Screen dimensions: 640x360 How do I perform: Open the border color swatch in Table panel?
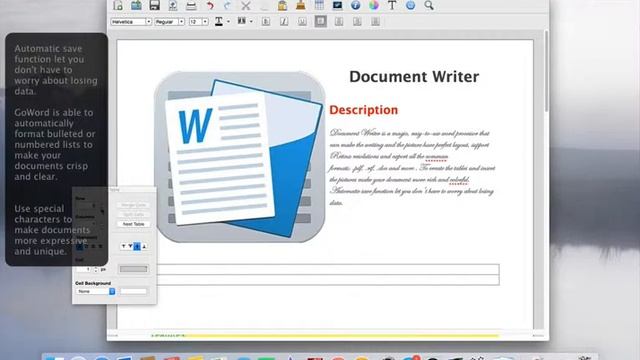click(x=133, y=269)
